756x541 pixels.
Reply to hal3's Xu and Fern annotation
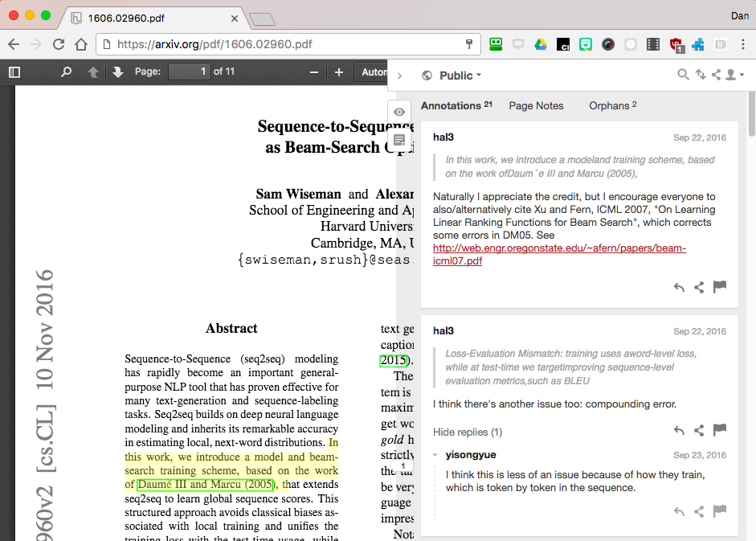(x=679, y=288)
